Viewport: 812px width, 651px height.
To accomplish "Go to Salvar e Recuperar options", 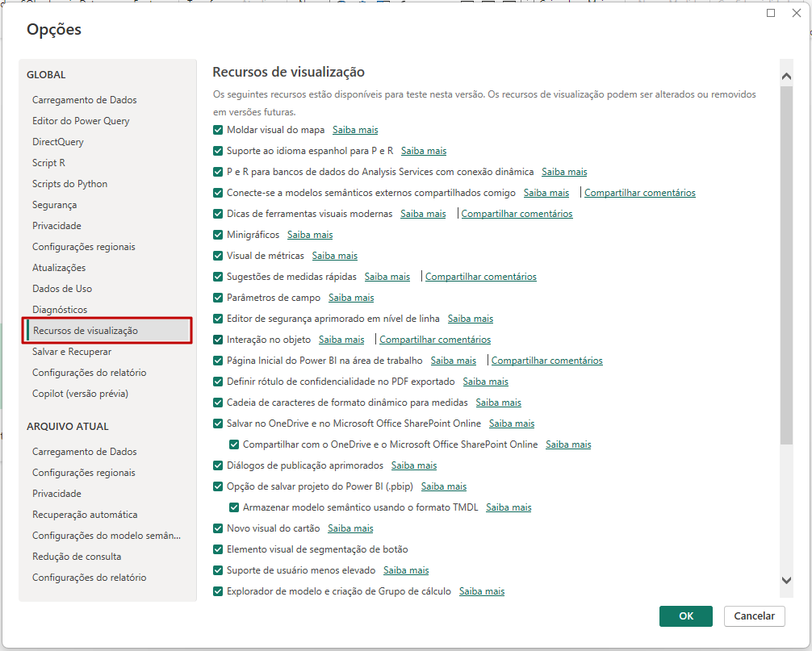I will coord(72,352).
